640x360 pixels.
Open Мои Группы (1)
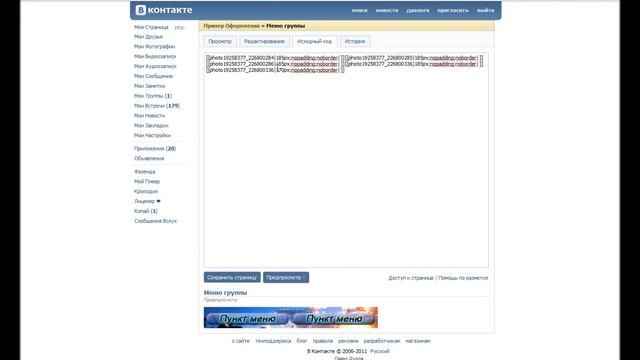(x=153, y=96)
